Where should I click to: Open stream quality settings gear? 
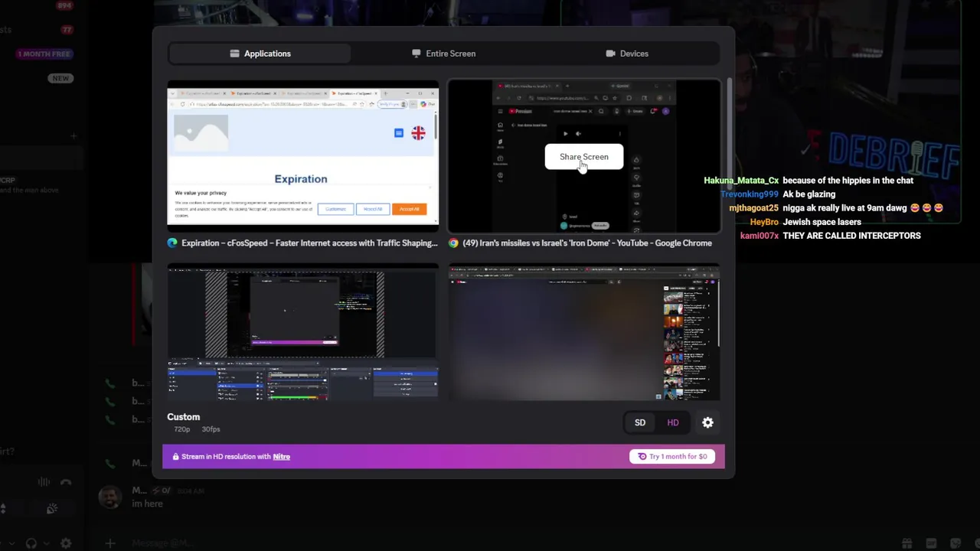pos(707,422)
